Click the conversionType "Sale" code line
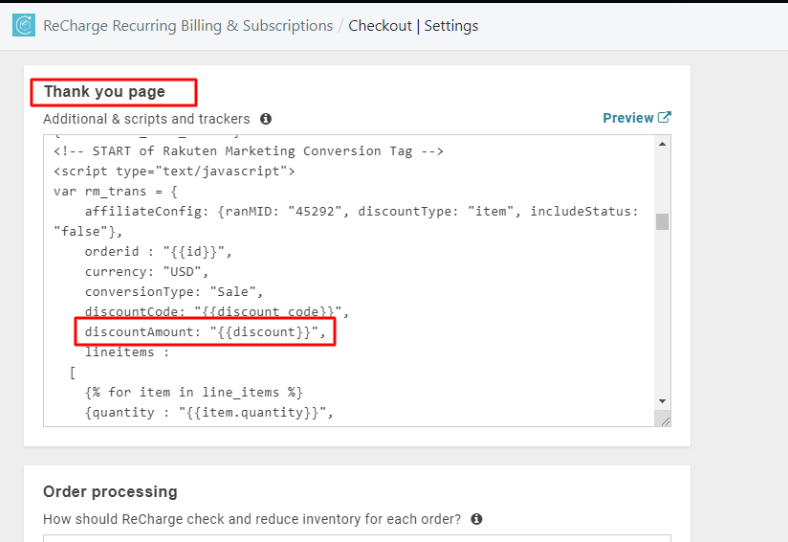788x542 pixels. click(172, 292)
